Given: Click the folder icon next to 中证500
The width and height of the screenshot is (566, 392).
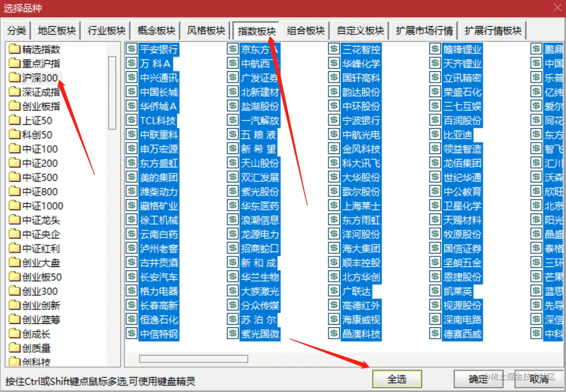Looking at the screenshot, I should point(14,177).
